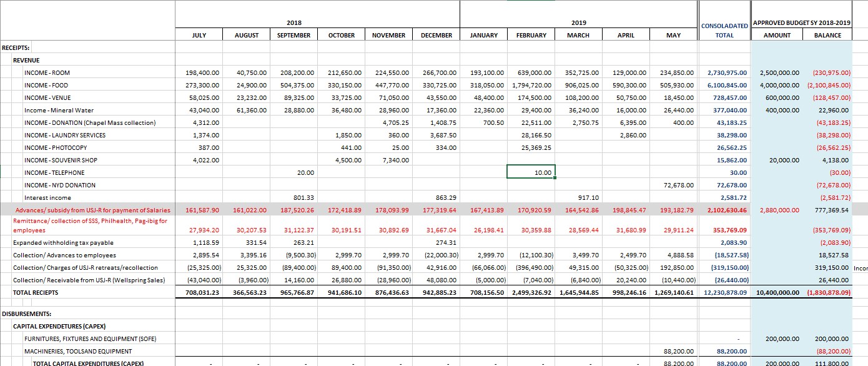Select the RECEIPTS: section label
This screenshot has width=868, height=366.
tap(16, 47)
